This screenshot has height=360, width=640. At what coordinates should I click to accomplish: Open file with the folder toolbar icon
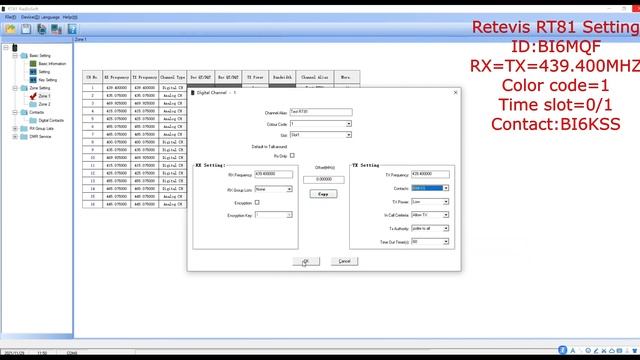point(11,29)
